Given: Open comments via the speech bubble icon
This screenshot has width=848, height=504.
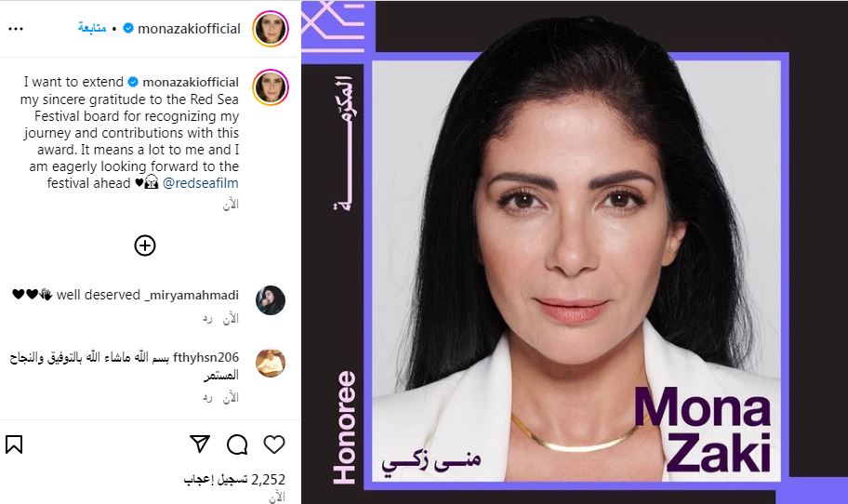Looking at the screenshot, I should (237, 444).
